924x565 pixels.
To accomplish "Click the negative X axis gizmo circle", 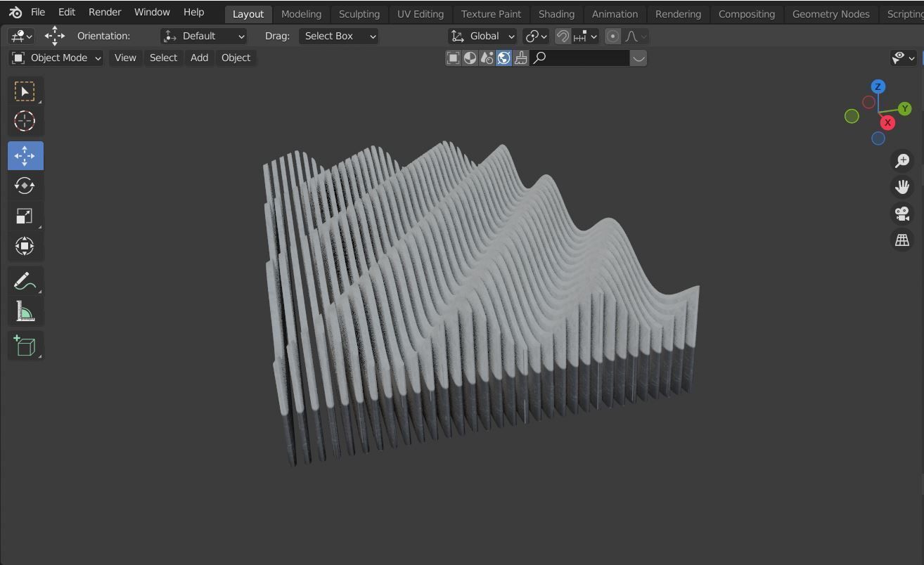I will point(868,102).
